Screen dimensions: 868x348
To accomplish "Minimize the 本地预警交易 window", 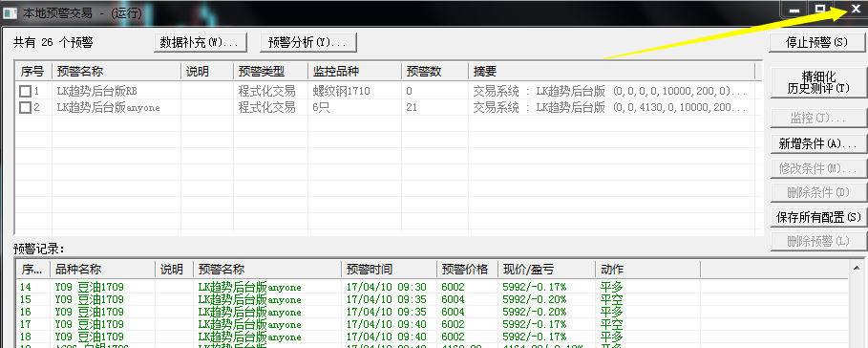I will pyautogui.click(x=794, y=11).
